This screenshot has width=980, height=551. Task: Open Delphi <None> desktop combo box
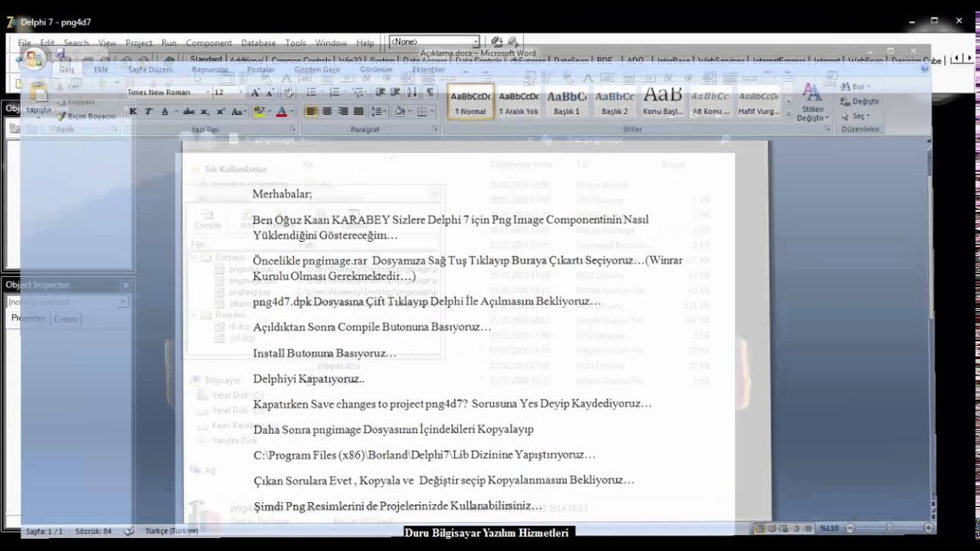click(x=435, y=42)
